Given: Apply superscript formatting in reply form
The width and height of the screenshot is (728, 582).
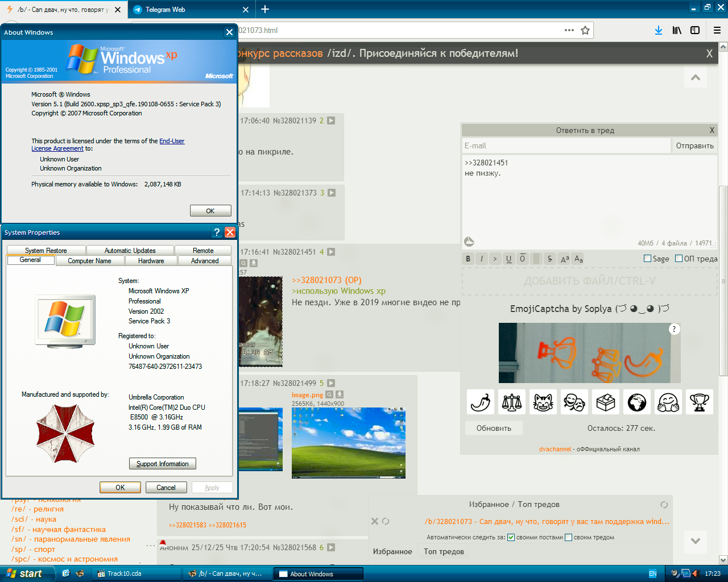Looking at the screenshot, I should [x=564, y=259].
